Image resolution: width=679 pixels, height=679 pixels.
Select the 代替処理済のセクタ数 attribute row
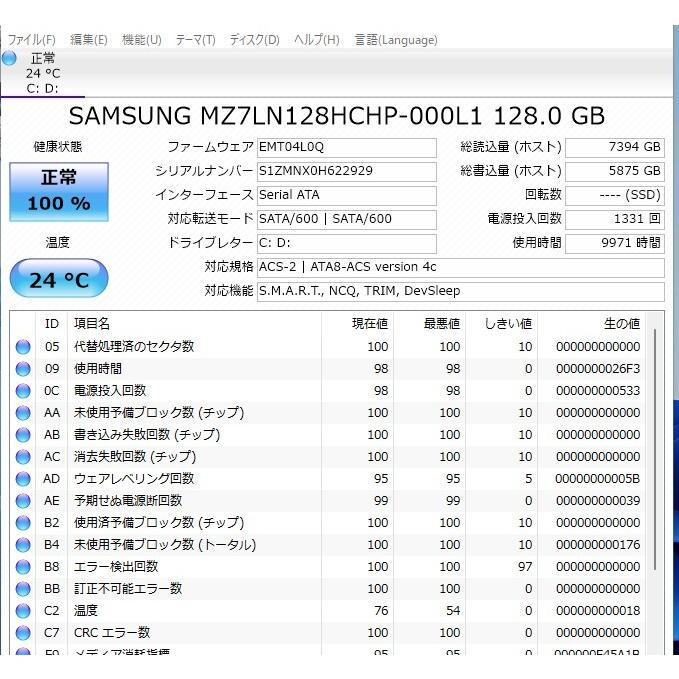(328, 347)
